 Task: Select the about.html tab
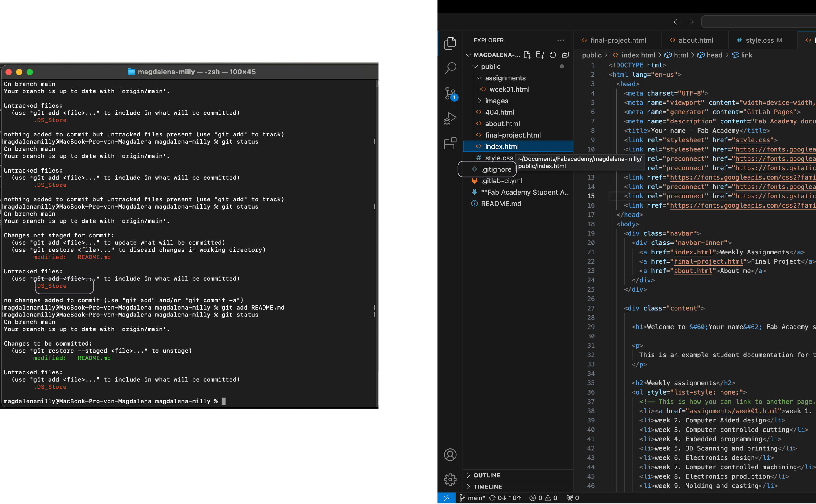click(694, 40)
